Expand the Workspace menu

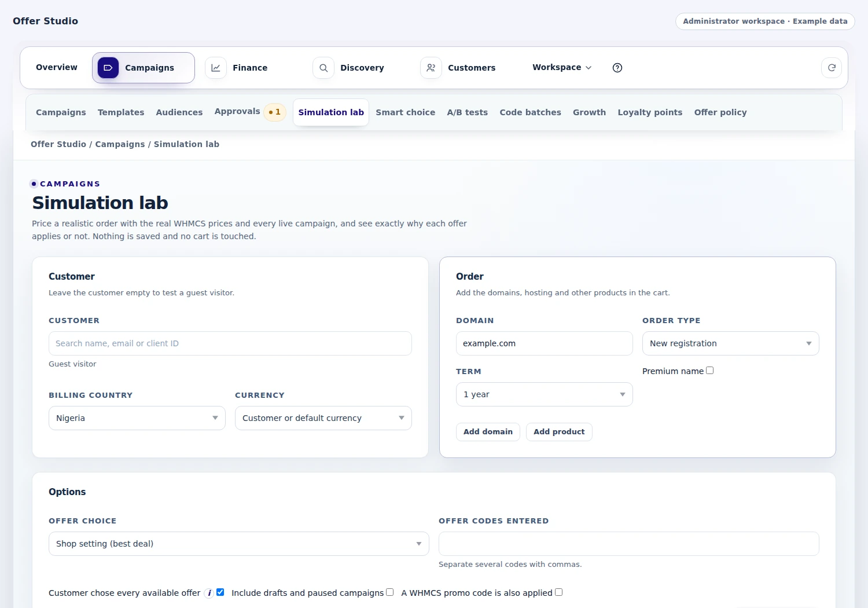(562, 68)
